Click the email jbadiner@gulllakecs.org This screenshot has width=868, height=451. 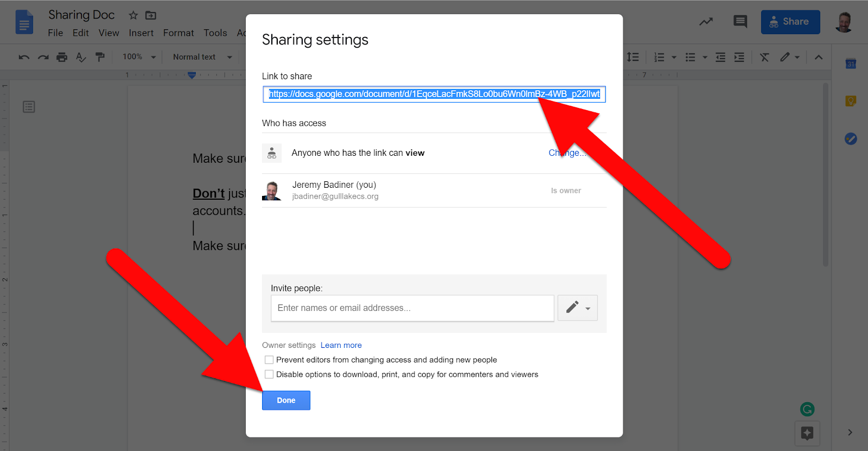click(335, 196)
